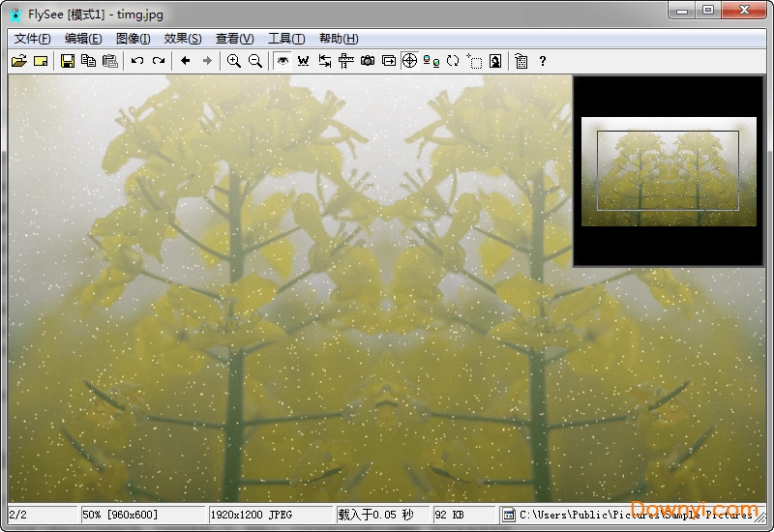Redo the last undone edit
Image resolution: width=774 pixels, height=532 pixels.
(159, 61)
